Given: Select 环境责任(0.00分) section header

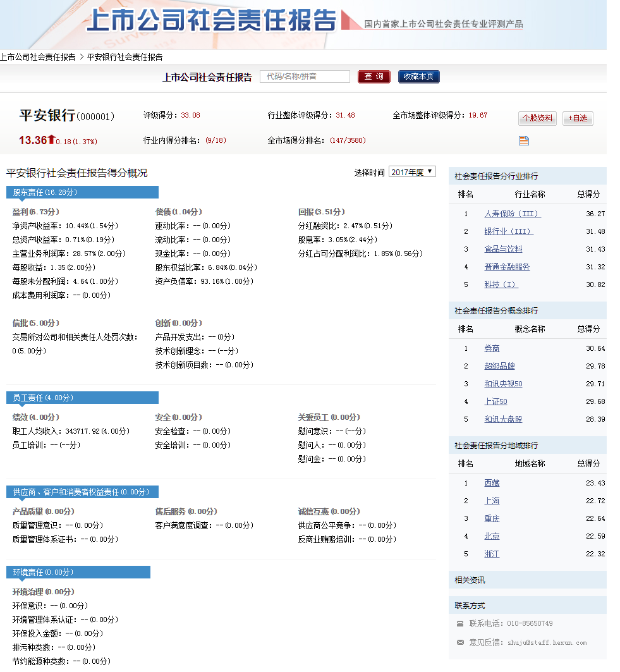Looking at the screenshot, I should point(78,572).
